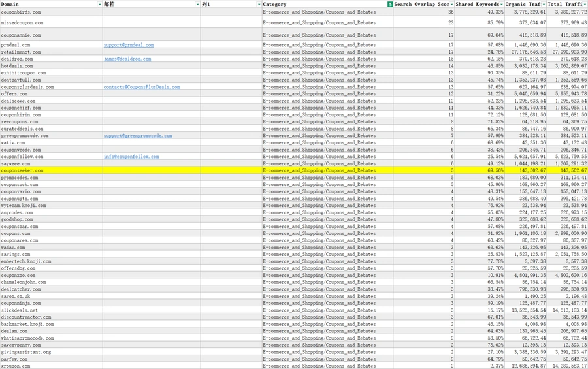Open the active Category filter button
Image resolution: width=588 pixels, height=369 pixels.
coord(390,4)
